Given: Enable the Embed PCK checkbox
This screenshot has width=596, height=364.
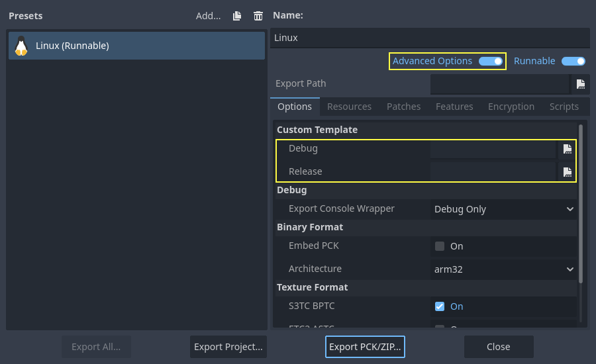Looking at the screenshot, I should click(440, 246).
